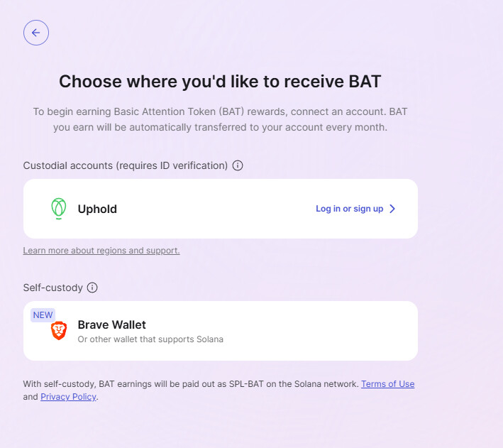Click the back arrow button
503x448 pixels.
point(36,33)
